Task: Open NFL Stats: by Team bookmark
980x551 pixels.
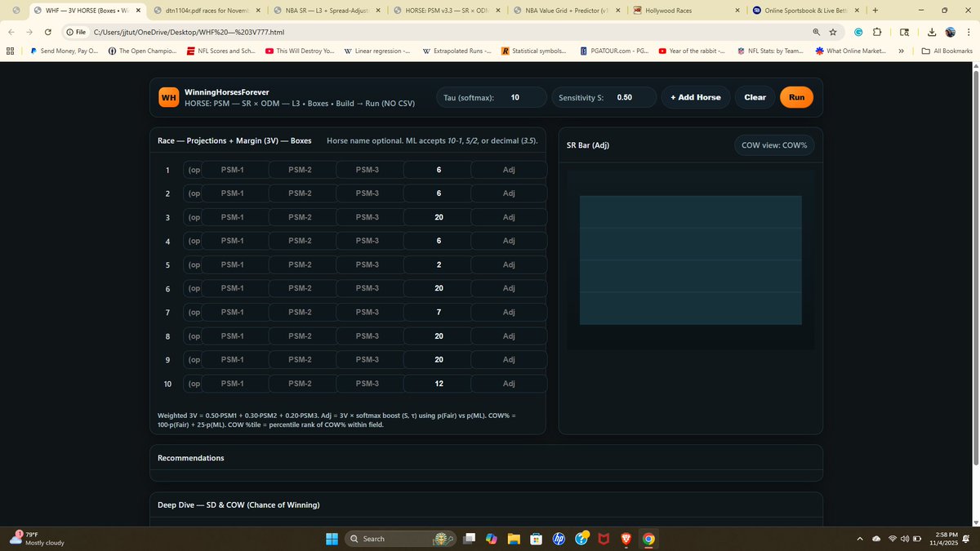Action: point(769,51)
